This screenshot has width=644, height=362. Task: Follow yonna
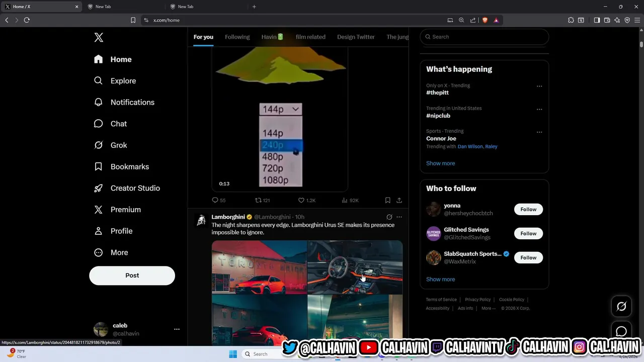[x=528, y=209]
